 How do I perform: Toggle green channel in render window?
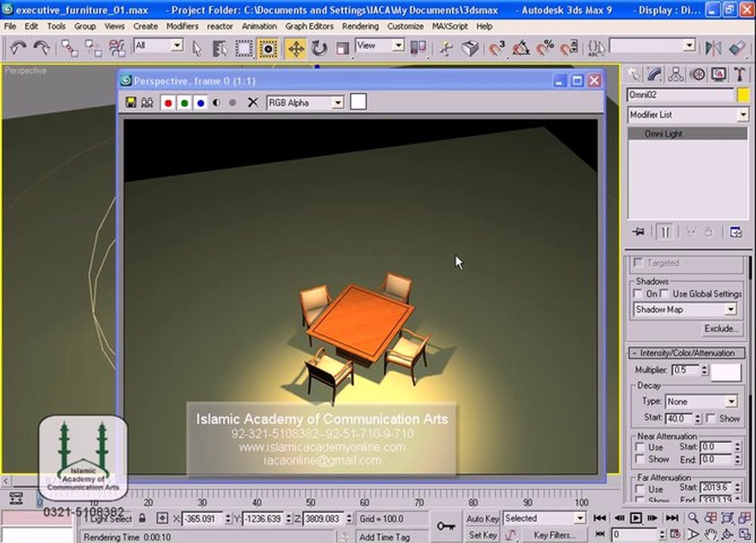[184, 103]
